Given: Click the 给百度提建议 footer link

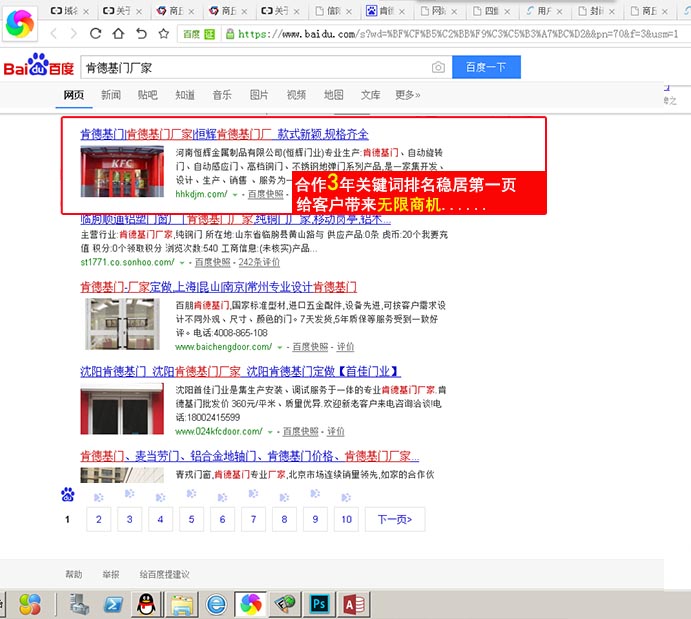Looking at the screenshot, I should pyautogui.click(x=164, y=574).
